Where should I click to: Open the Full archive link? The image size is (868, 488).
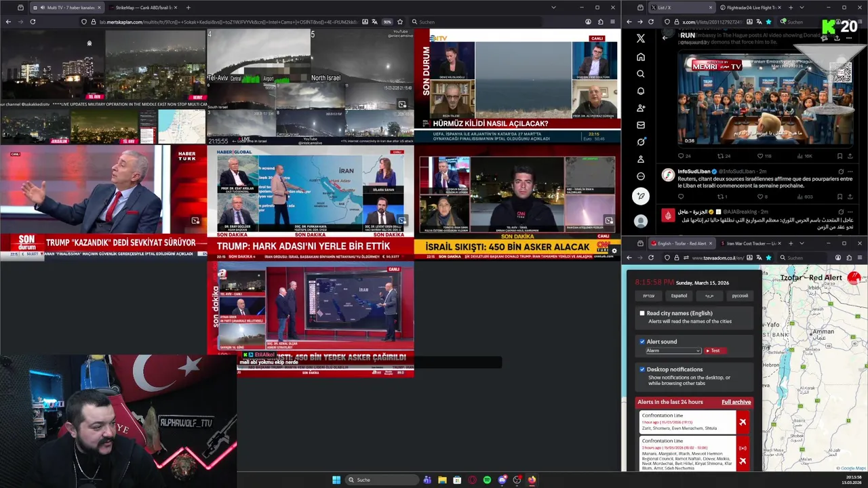[736, 402]
